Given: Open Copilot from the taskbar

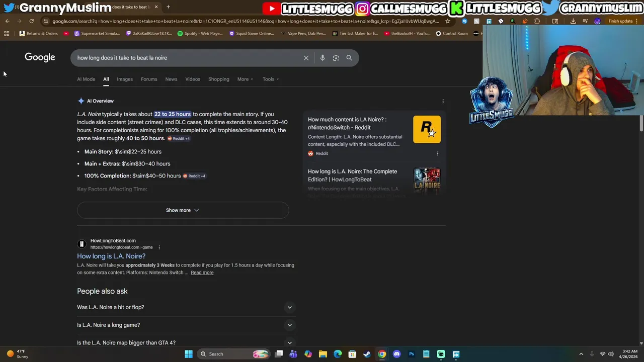Looking at the screenshot, I should tap(308, 354).
